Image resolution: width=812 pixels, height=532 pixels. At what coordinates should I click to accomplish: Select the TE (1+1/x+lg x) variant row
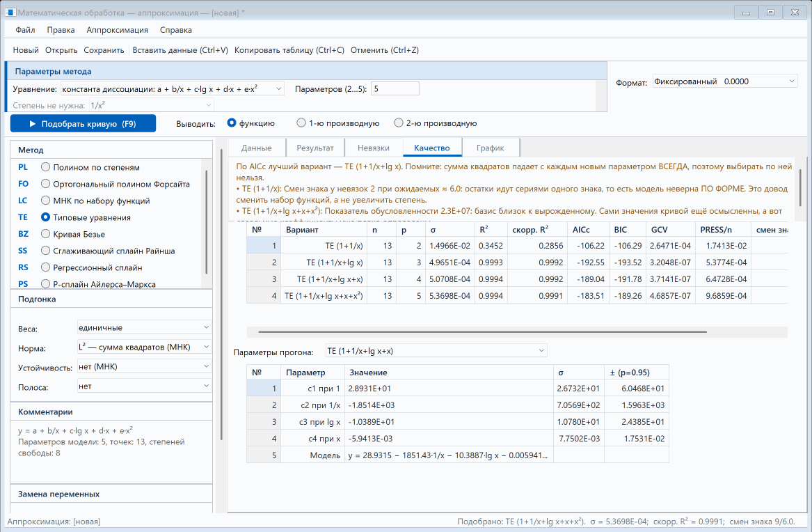click(x=517, y=263)
